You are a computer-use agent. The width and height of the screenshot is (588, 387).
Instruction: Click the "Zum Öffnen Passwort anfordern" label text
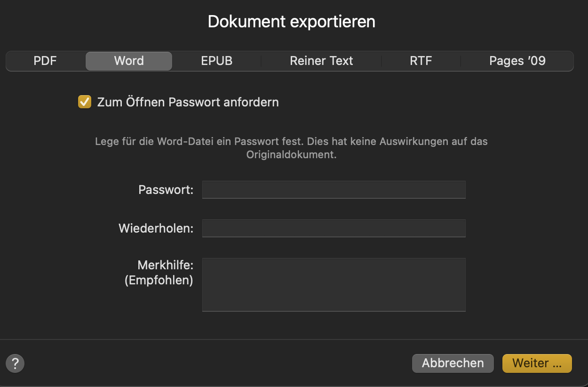[x=188, y=102]
